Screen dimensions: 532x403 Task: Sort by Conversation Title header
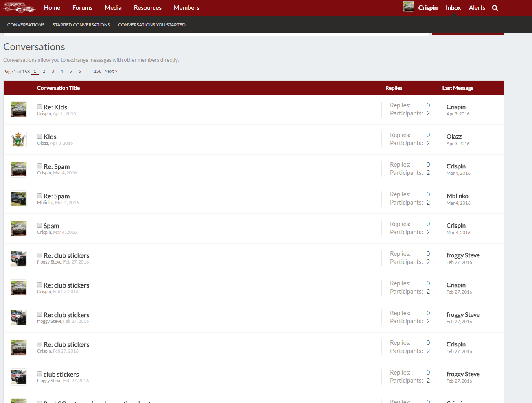pos(58,88)
